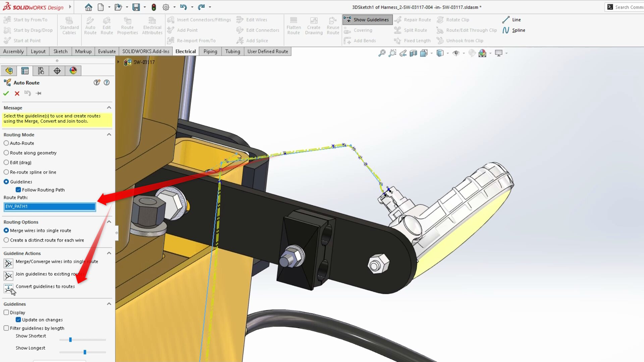Select Create a distinct route for each wire
This screenshot has height=362, width=644.
[6, 240]
